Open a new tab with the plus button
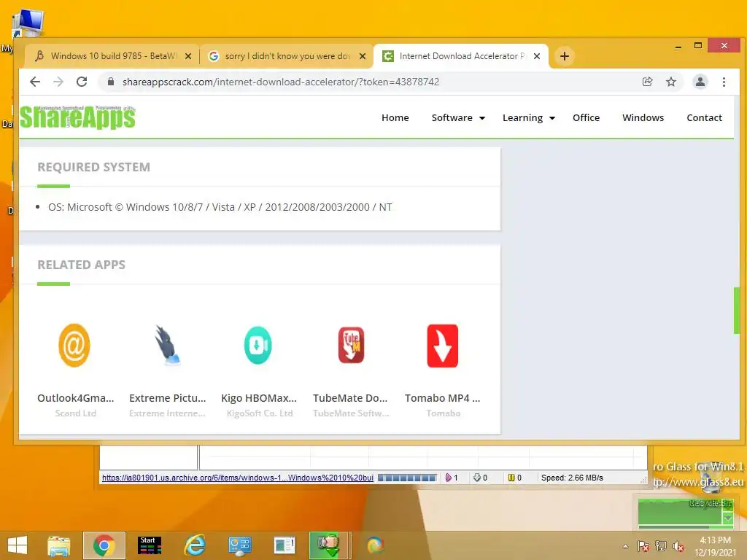The image size is (747, 560). point(564,56)
